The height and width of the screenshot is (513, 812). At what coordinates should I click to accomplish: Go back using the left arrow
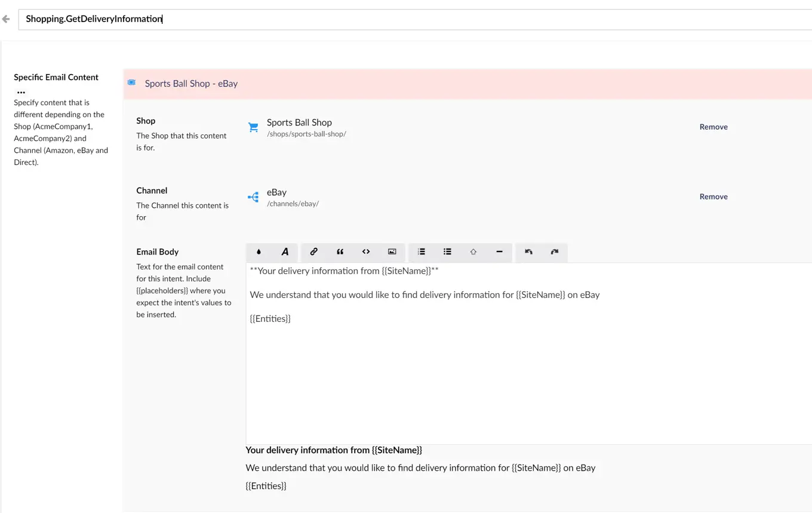coord(7,19)
